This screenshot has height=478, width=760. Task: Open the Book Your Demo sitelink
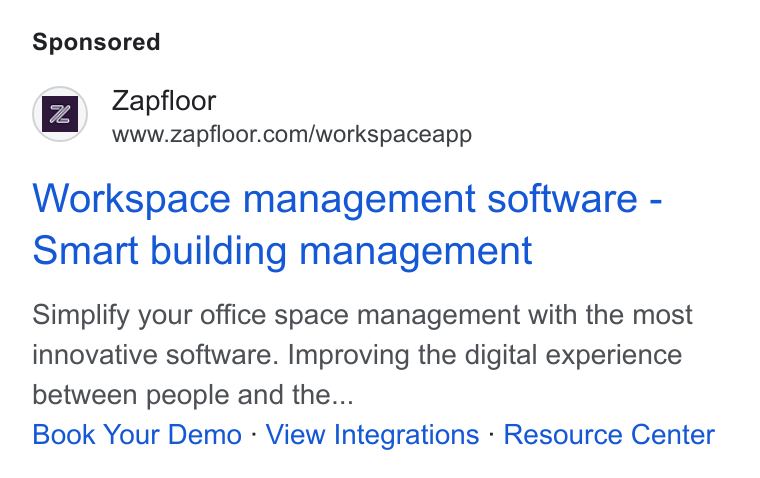coord(137,434)
